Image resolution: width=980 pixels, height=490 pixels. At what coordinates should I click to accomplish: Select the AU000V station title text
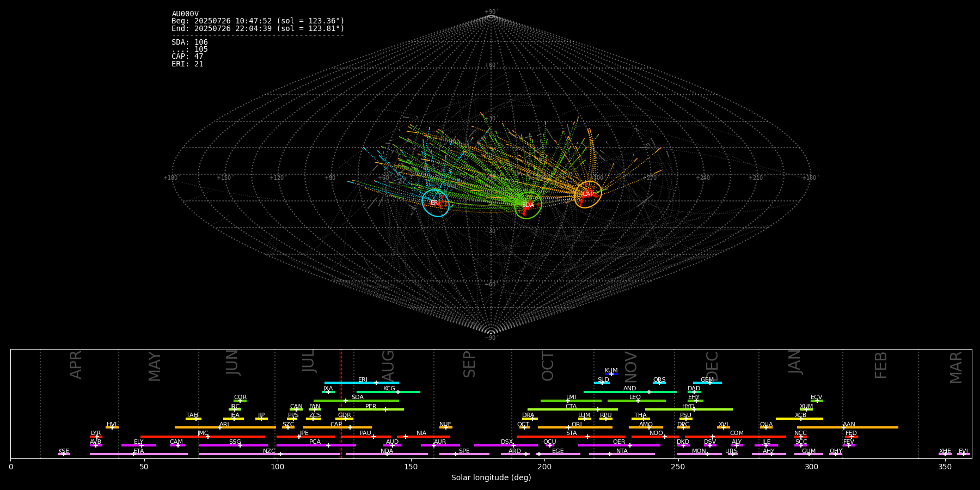(x=185, y=14)
